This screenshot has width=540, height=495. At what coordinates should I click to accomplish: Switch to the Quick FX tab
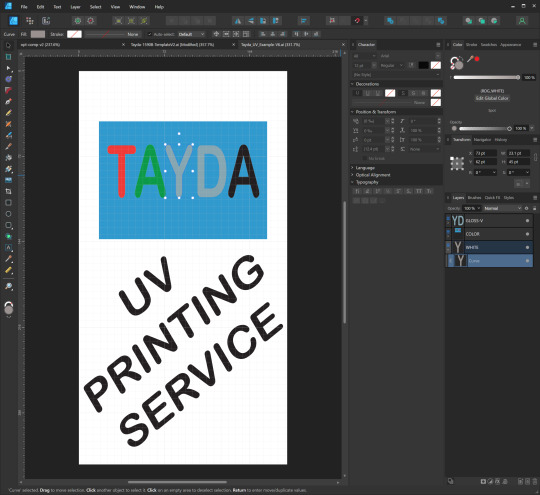pos(492,197)
